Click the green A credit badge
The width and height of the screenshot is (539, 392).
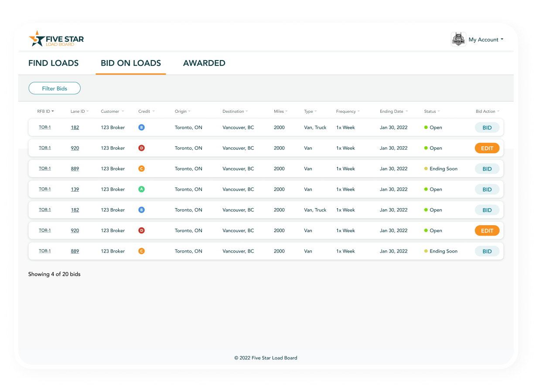[141, 189]
